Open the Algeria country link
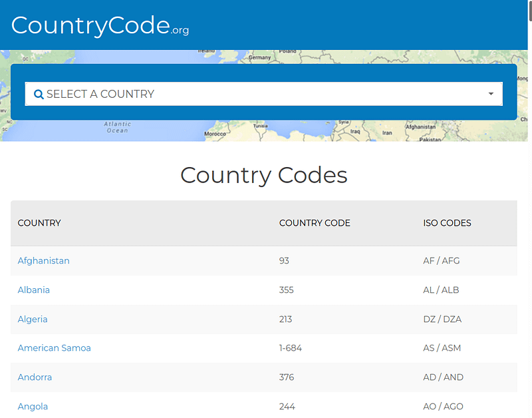 (x=33, y=319)
